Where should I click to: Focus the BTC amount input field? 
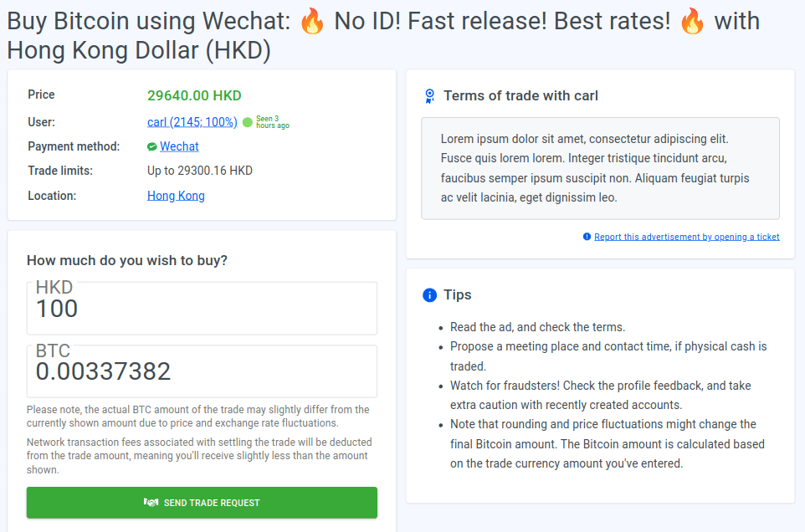pos(202,371)
